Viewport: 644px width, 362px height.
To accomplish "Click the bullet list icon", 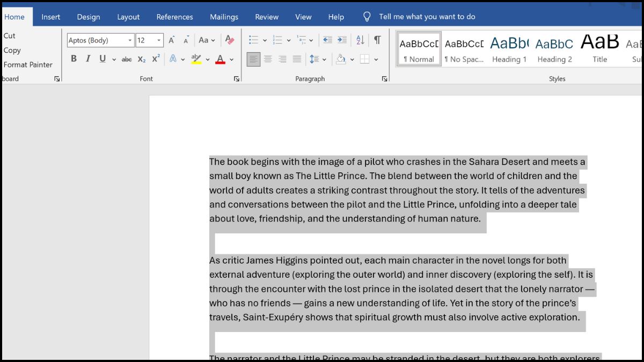I will click(253, 40).
